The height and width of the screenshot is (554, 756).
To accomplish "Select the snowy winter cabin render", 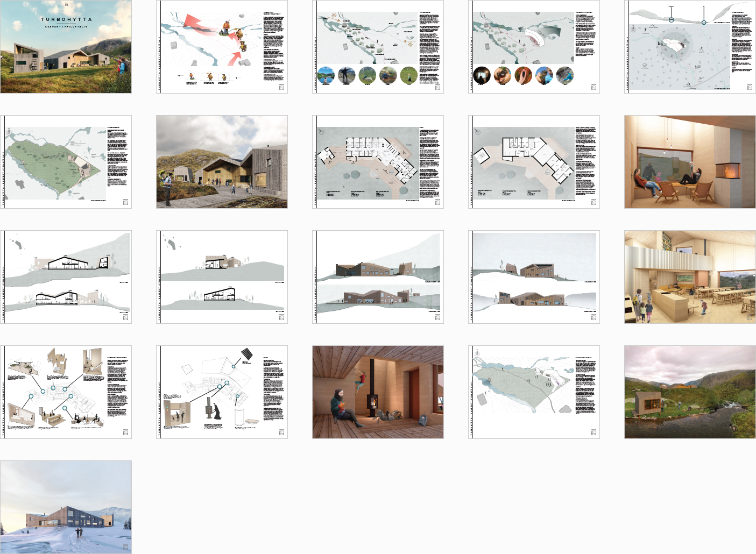I will coord(66,507).
